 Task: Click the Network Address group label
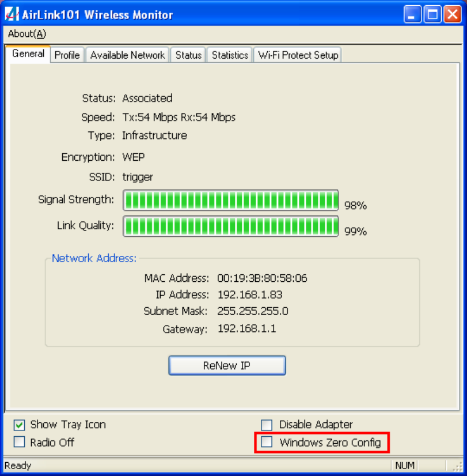[94, 258]
